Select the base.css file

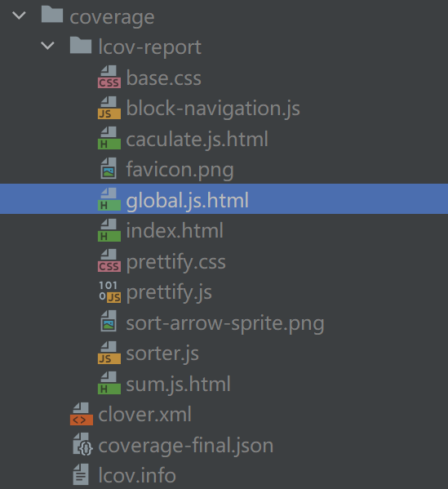coord(164,78)
